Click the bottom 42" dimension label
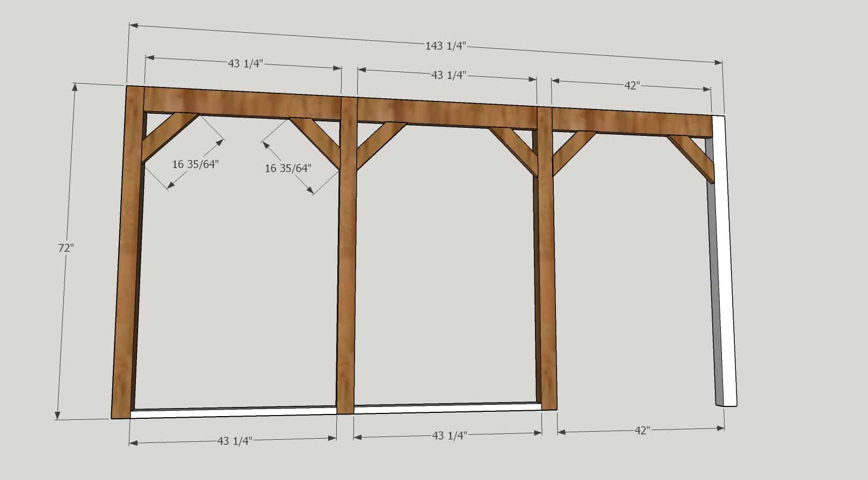Image resolution: width=868 pixels, height=480 pixels. [x=642, y=430]
